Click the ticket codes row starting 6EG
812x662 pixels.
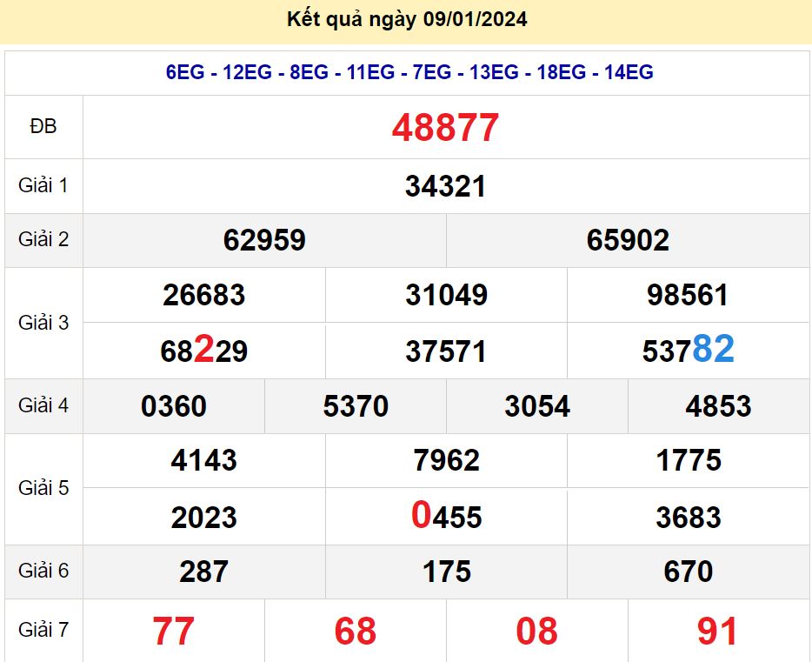pos(409,73)
